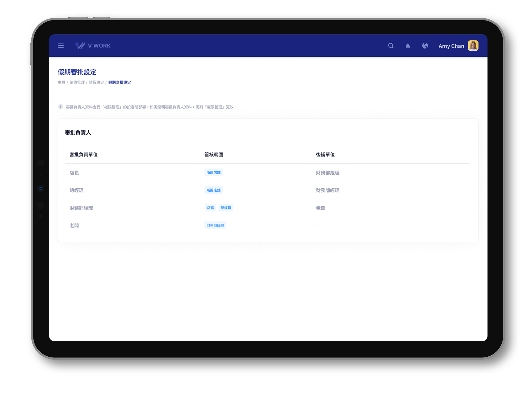The height and width of the screenshot is (401, 532).
Task: Click current 假期審批設定 breadcrumb
Action: (119, 82)
